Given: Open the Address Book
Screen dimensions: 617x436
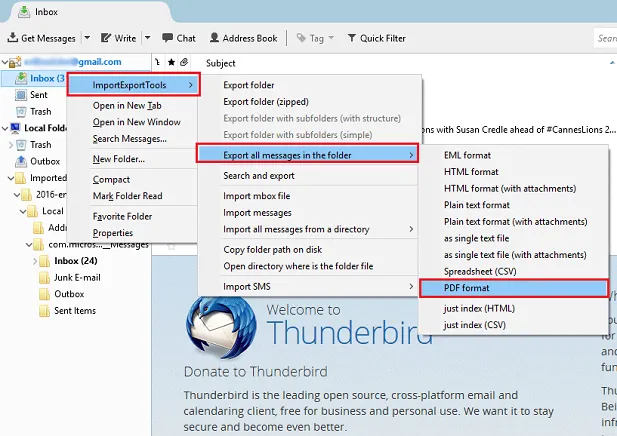Looking at the screenshot, I should pyautogui.click(x=243, y=38).
